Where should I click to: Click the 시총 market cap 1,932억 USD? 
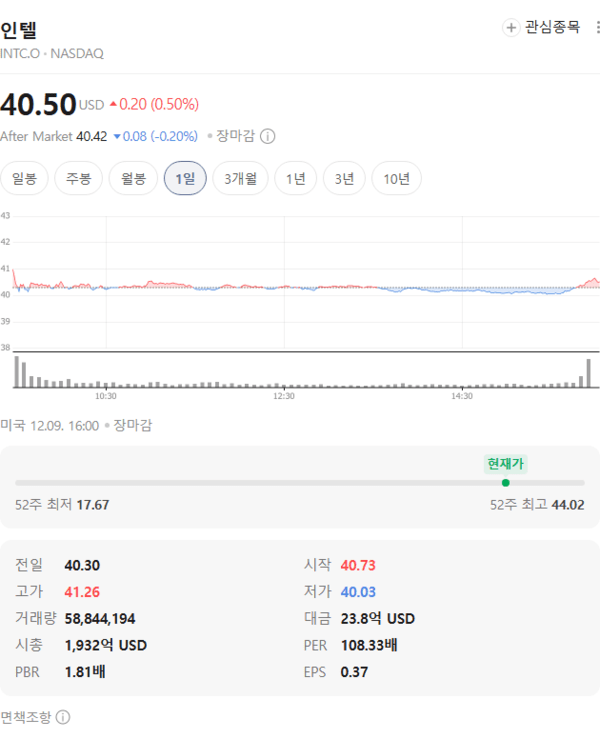pyautogui.click(x=106, y=645)
